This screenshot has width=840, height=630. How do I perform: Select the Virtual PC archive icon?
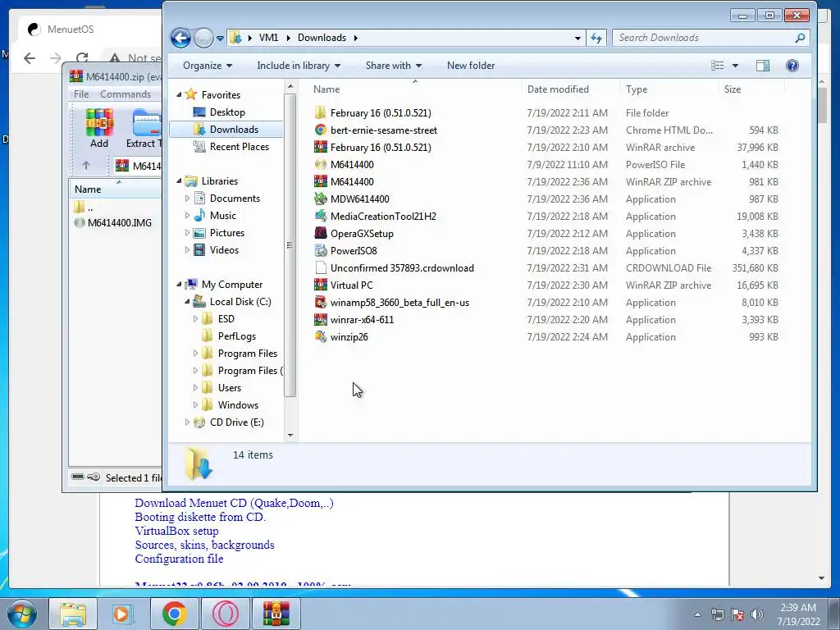321,285
